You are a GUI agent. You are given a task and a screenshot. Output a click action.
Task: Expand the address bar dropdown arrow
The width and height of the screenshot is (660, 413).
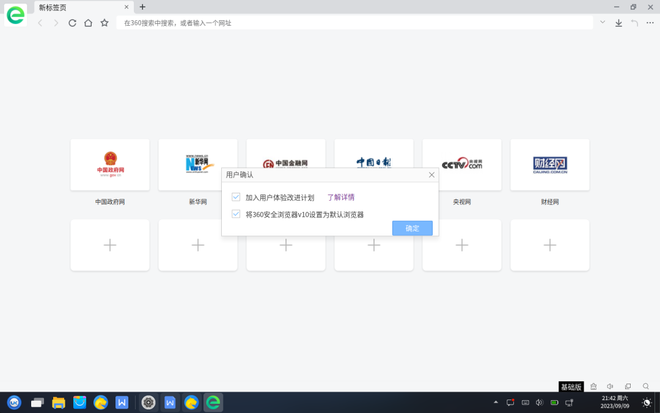point(602,22)
